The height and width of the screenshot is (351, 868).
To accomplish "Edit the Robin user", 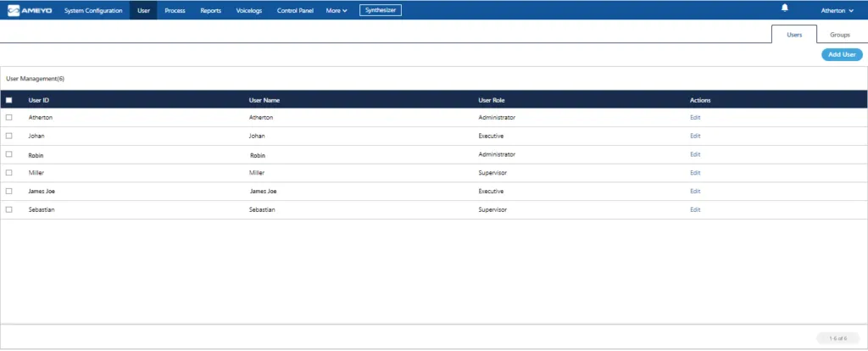I will point(695,154).
